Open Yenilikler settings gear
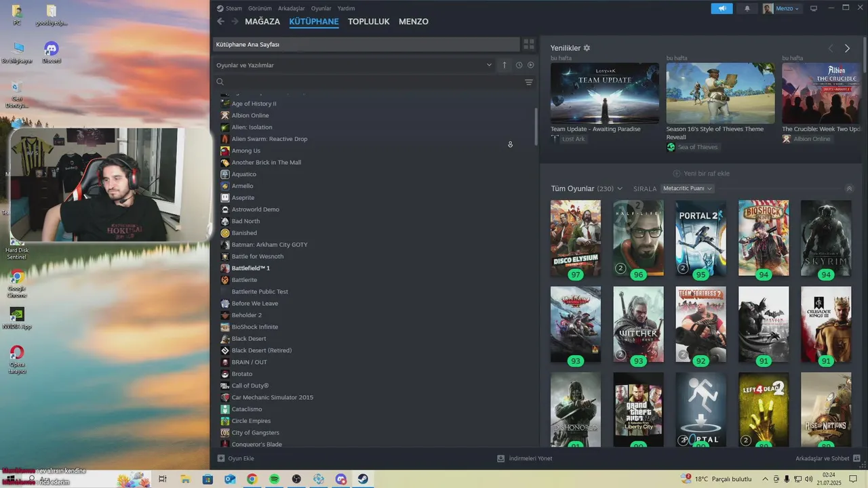 click(587, 48)
